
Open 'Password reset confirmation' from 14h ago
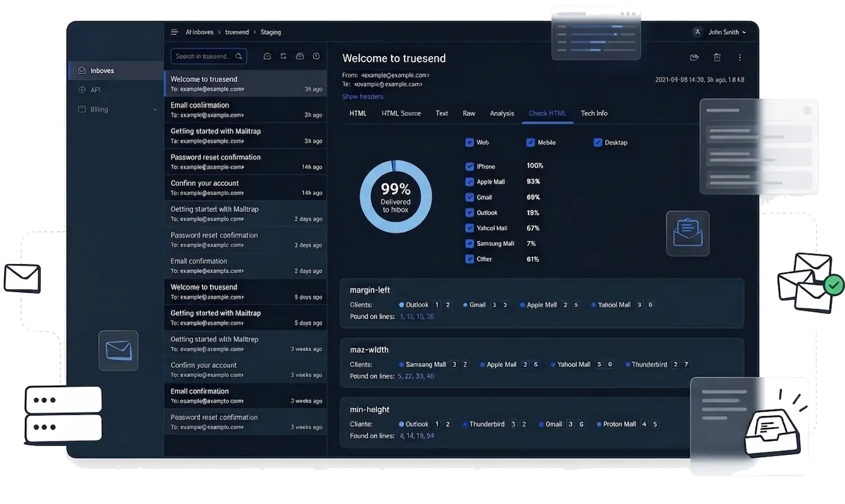click(x=246, y=162)
